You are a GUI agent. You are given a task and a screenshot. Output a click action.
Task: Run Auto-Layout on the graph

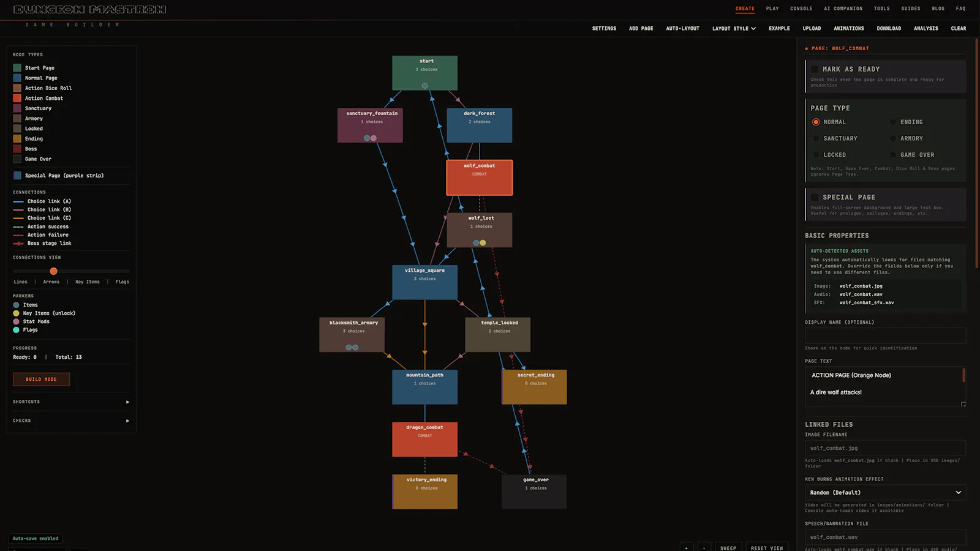pos(682,28)
